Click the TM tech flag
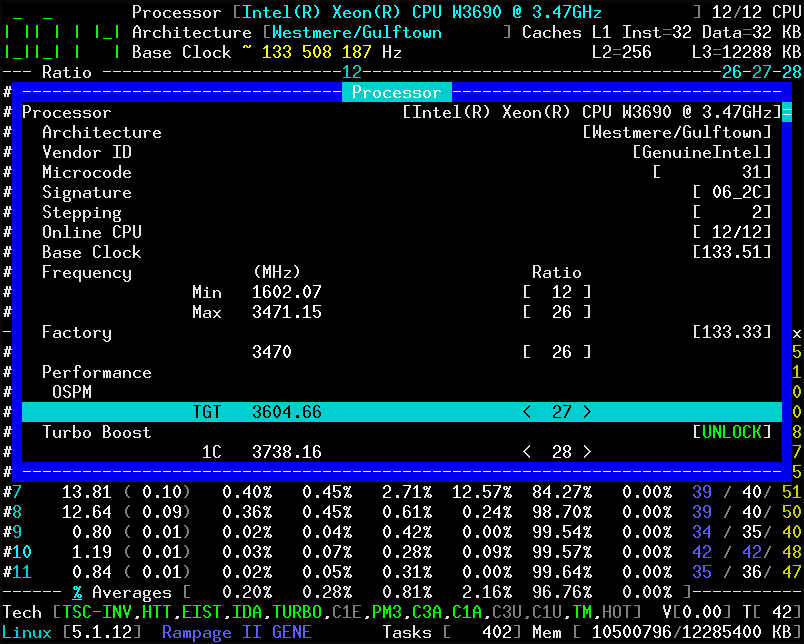This screenshot has width=804, height=644. point(582,612)
